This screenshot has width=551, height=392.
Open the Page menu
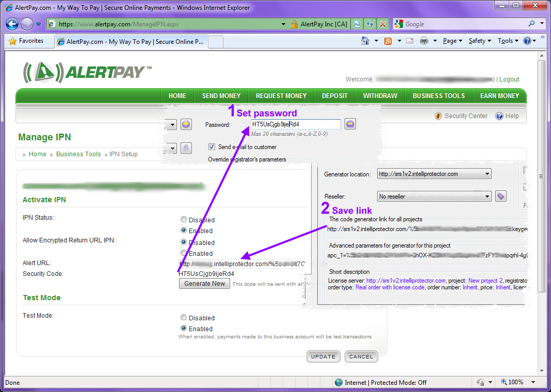[x=452, y=41]
